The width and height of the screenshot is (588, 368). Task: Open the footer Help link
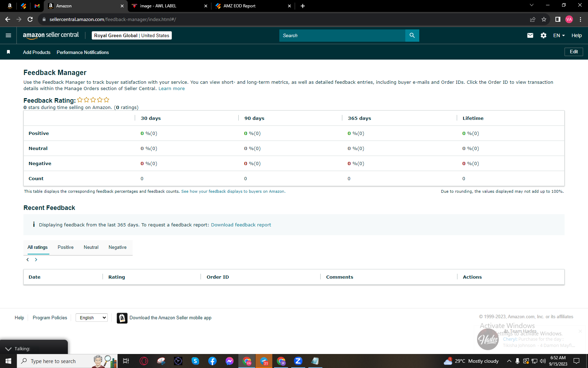coord(19,318)
